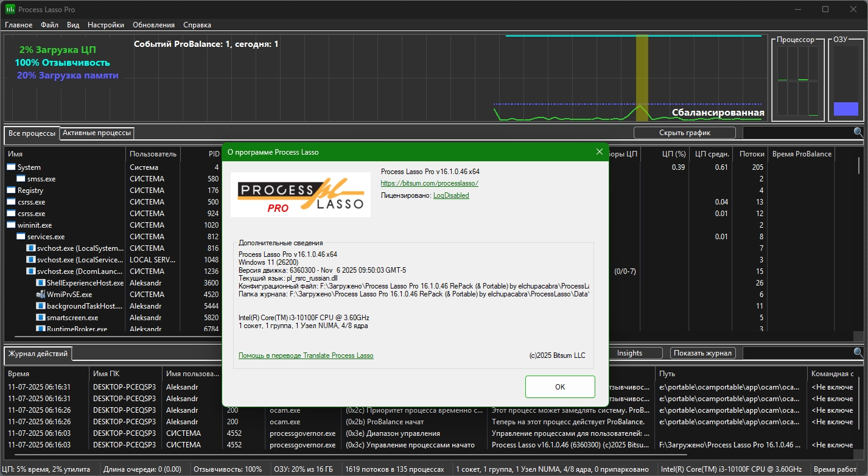Open the Справка menu

[197, 25]
